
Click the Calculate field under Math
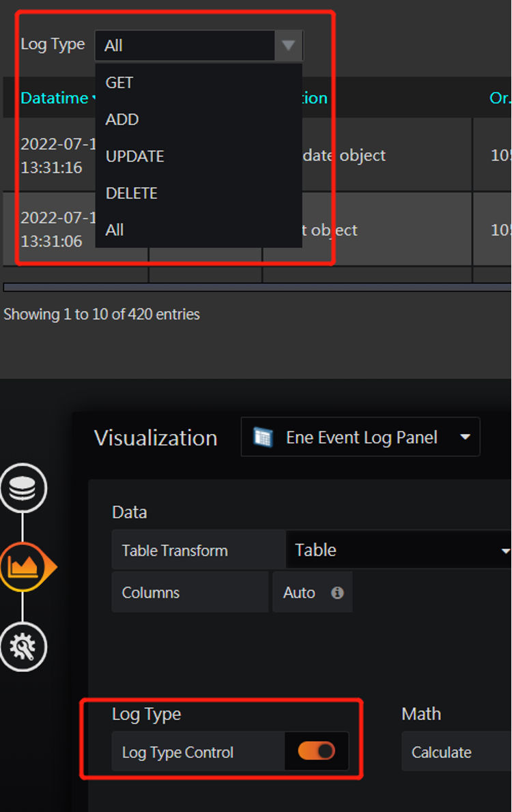[441, 751]
